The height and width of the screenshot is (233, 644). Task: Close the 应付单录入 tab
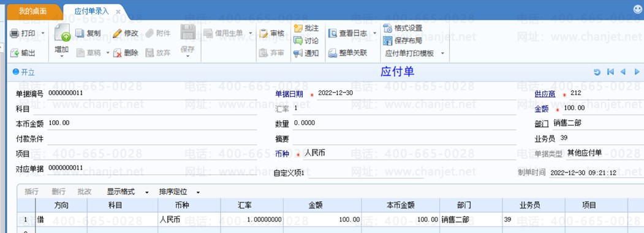118,12
